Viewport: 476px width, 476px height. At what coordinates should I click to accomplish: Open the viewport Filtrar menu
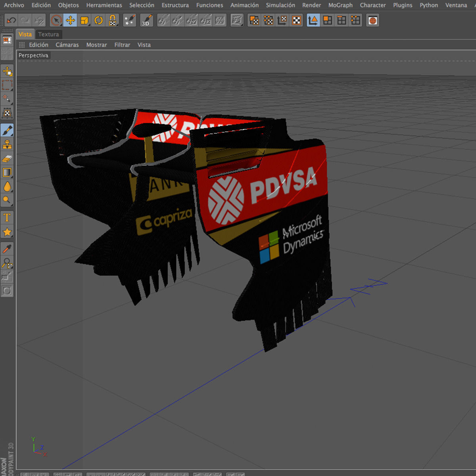122,45
